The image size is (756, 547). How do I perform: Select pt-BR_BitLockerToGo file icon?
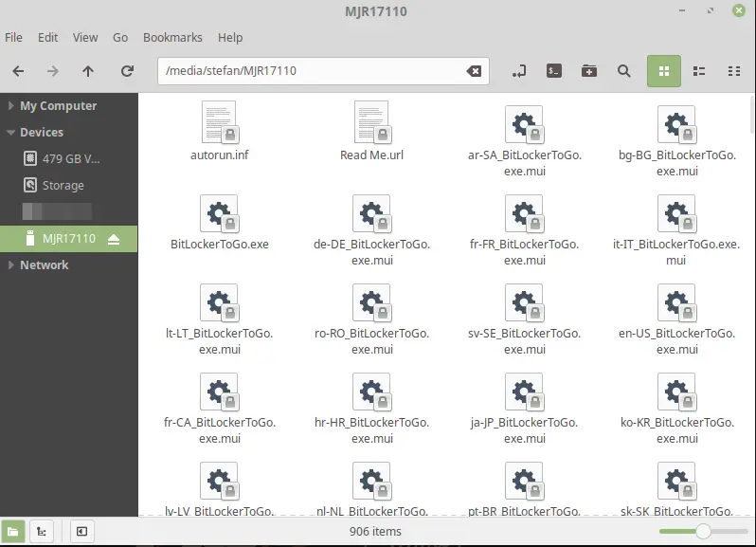pyautogui.click(x=525, y=481)
